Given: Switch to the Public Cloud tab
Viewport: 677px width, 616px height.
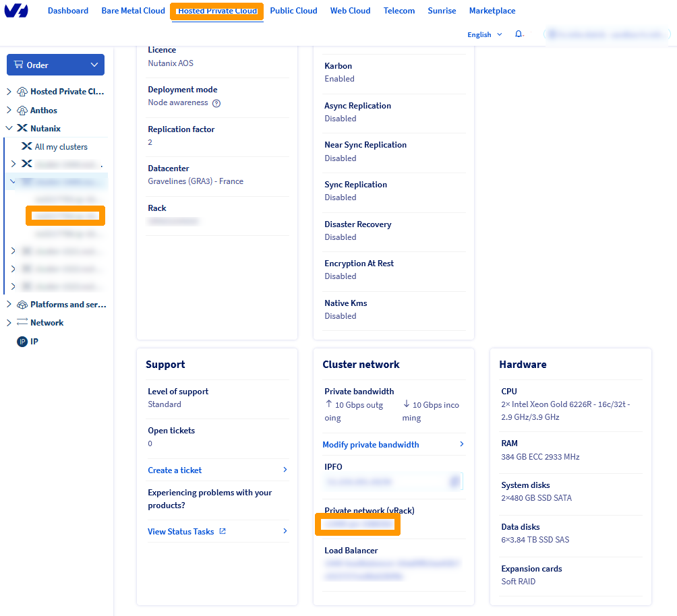Looking at the screenshot, I should pos(293,11).
